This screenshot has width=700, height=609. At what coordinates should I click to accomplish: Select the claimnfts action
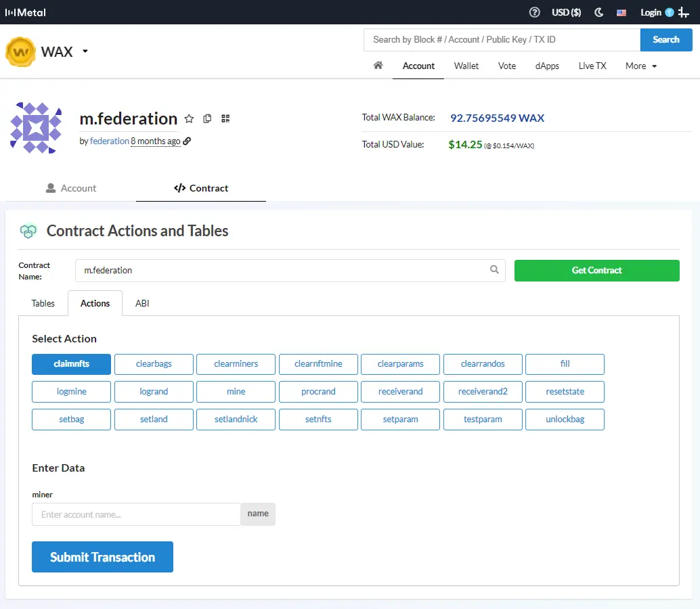[72, 364]
